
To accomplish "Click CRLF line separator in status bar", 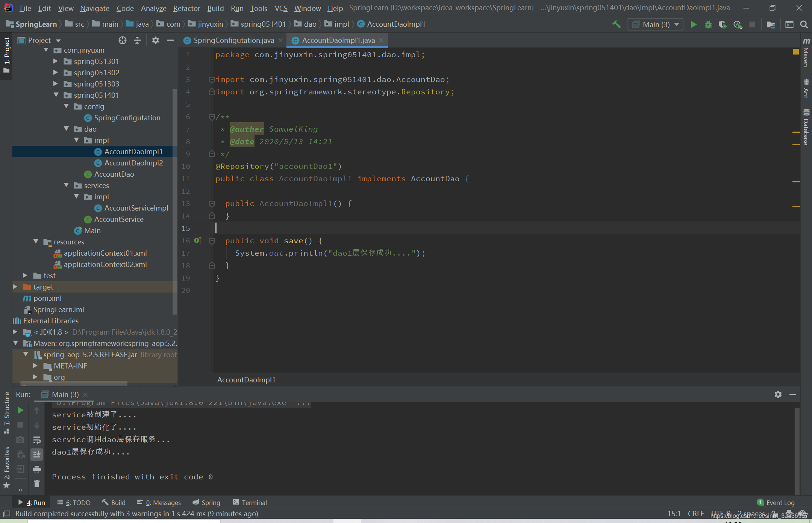I will point(695,514).
